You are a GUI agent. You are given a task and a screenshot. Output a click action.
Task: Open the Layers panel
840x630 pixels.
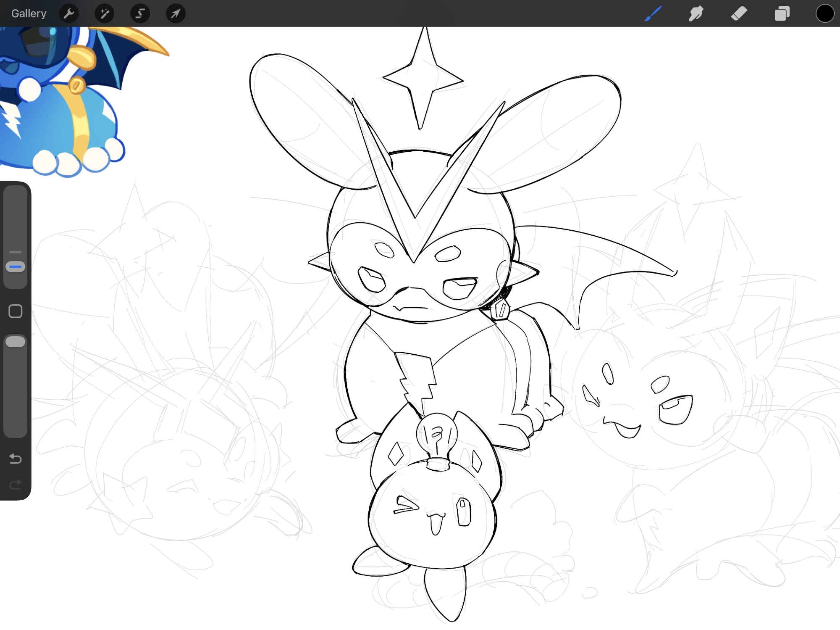coord(782,14)
